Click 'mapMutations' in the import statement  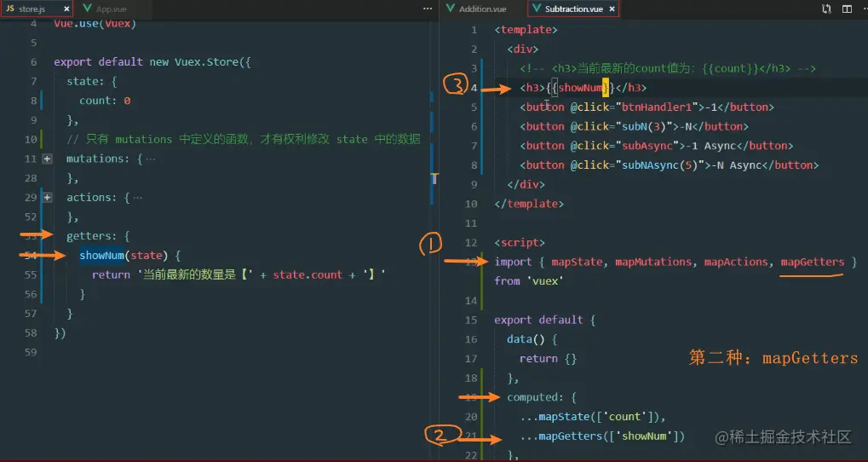[653, 262]
